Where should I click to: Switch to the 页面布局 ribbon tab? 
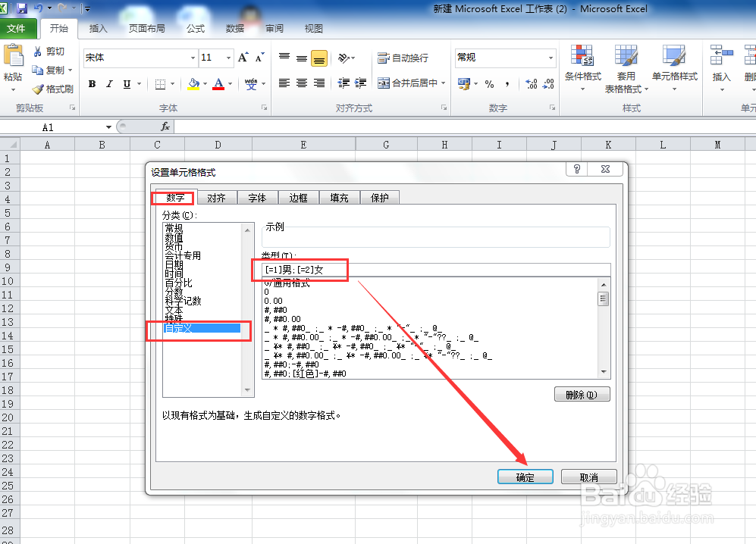[x=146, y=29]
